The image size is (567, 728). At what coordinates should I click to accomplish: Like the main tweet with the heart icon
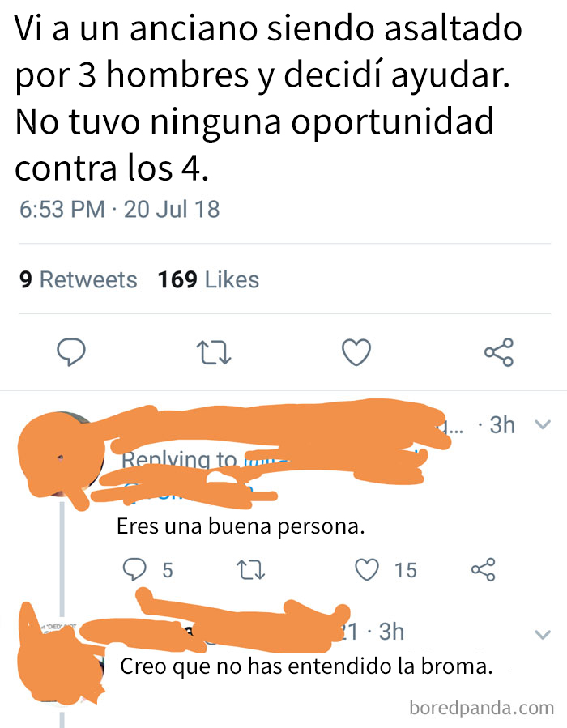click(x=356, y=352)
